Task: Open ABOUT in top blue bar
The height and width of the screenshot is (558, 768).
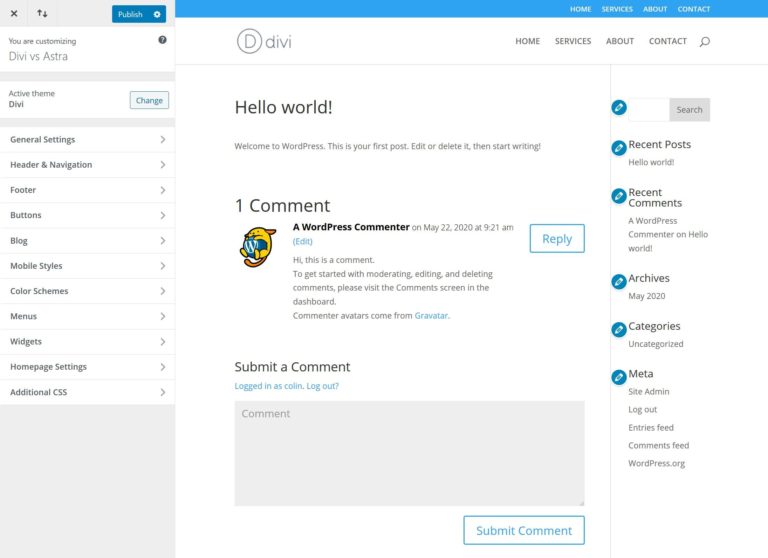Action: click(x=655, y=9)
